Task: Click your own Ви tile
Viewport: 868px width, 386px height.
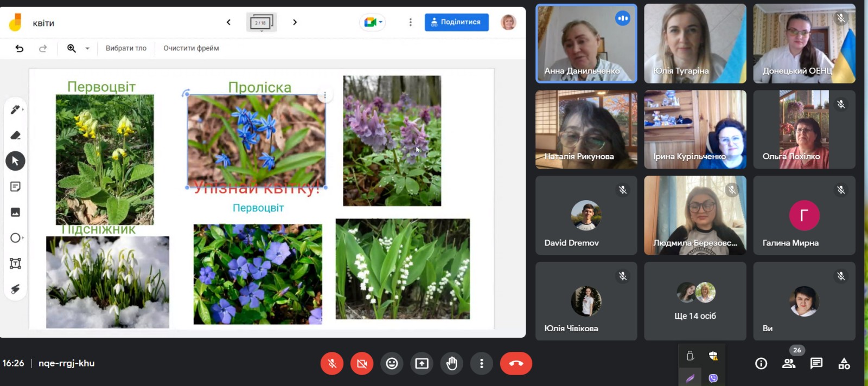Action: 804,301
